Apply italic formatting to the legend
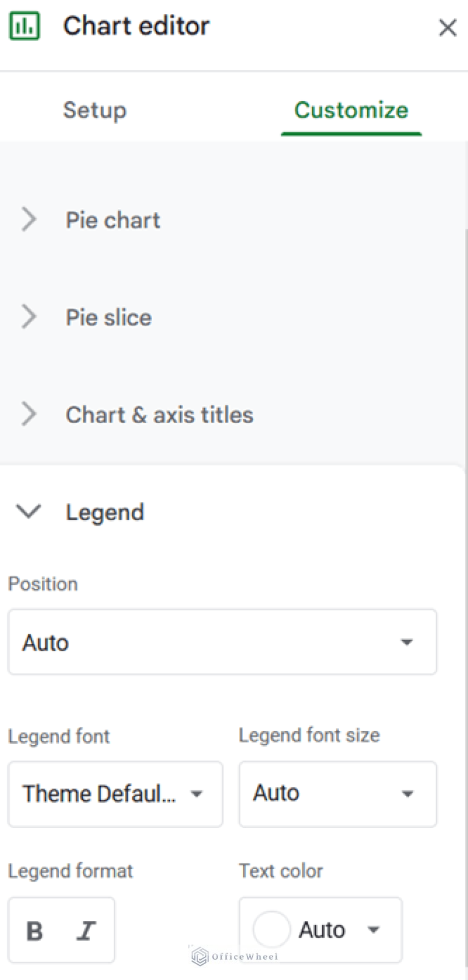The image size is (468, 980). click(x=87, y=930)
